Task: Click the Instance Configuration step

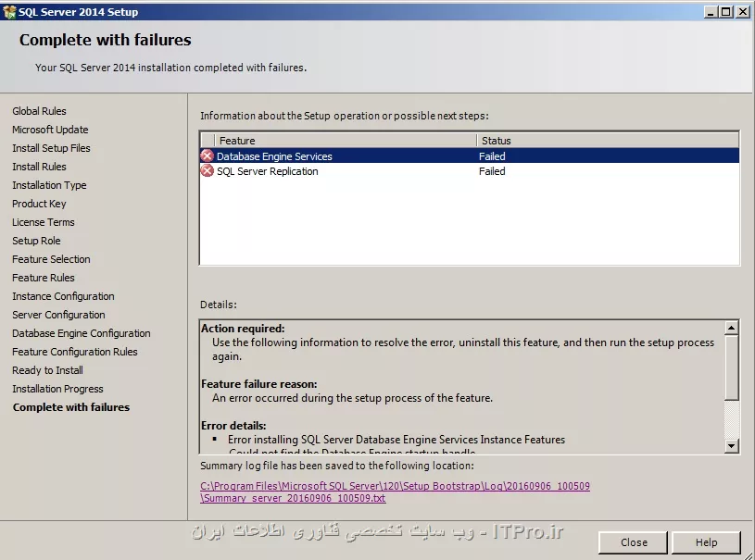Action: [x=63, y=296]
